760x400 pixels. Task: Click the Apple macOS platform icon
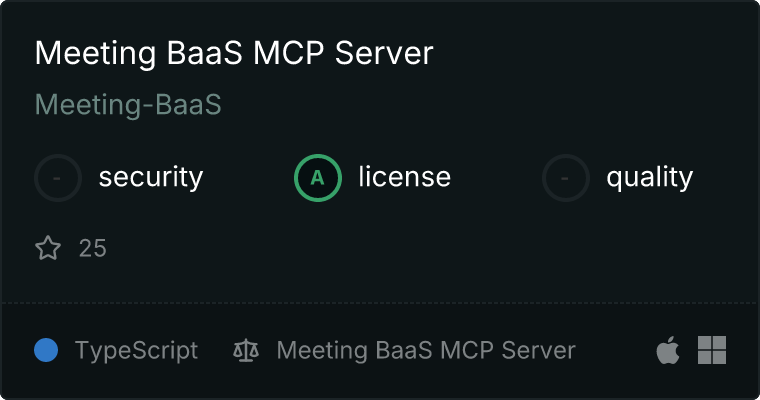[668, 350]
